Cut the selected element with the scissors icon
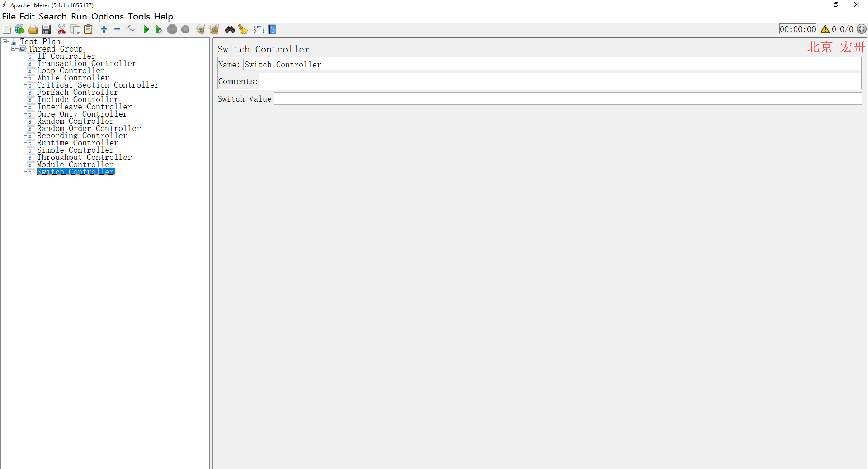This screenshot has width=868, height=469. (62, 29)
